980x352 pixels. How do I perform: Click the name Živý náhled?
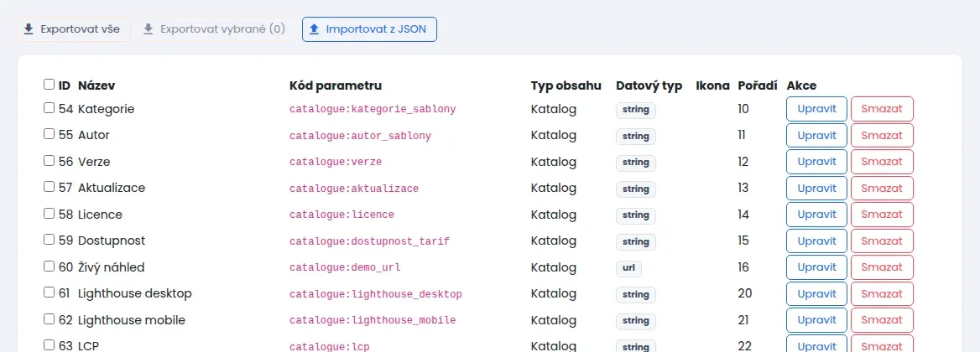pos(112,267)
